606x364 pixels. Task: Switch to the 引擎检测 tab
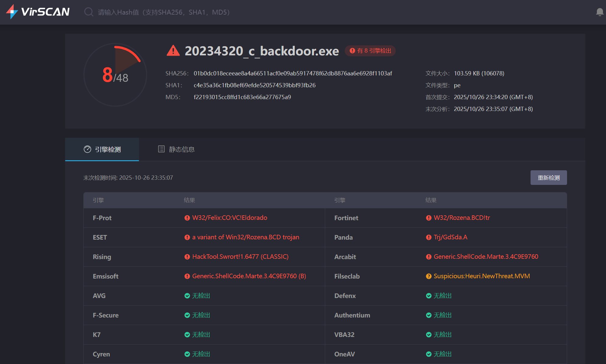tap(102, 149)
